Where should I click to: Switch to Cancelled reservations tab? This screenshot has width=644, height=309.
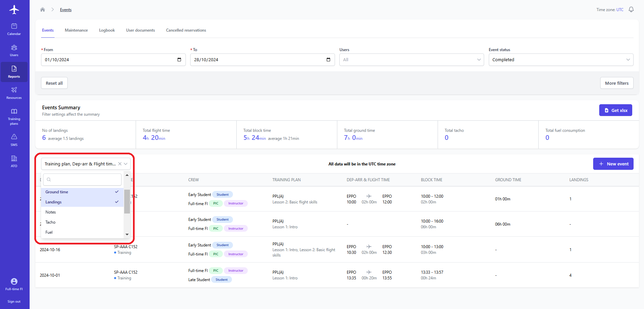click(186, 30)
